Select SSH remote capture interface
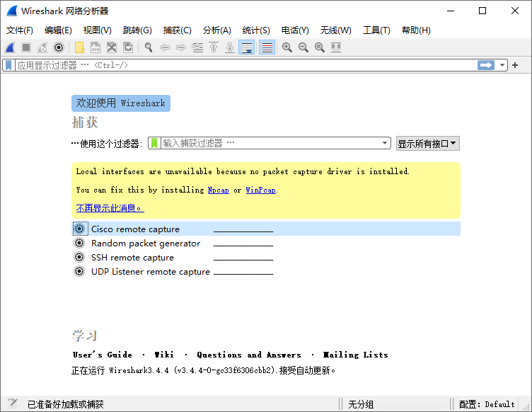The image size is (532, 412). click(266, 257)
